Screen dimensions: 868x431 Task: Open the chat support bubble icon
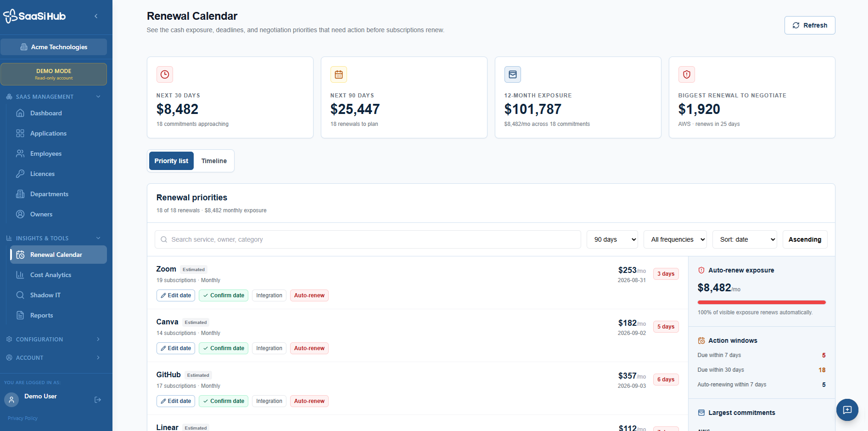(847, 410)
